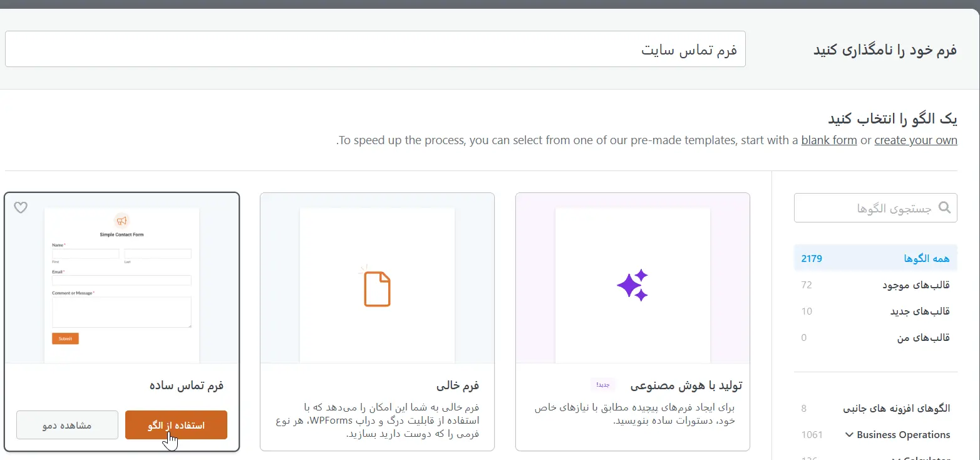Click the جدید! badge on AI card
This screenshot has width=980, height=460.
(603, 384)
